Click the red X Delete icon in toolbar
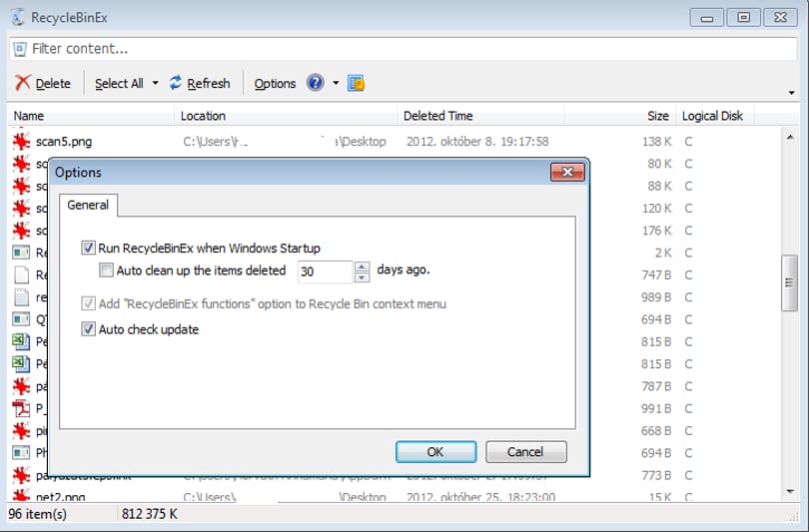Screen dimensions: 809x532 [x=23, y=83]
